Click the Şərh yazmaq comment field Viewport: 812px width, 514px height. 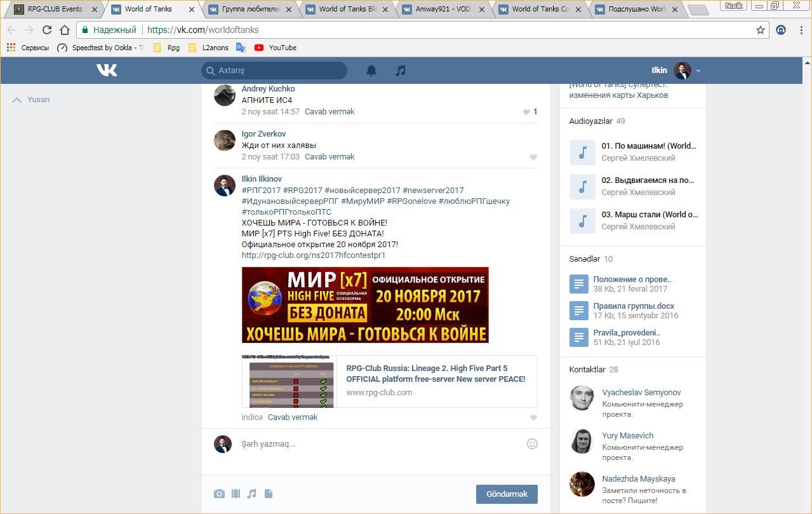coord(378,443)
